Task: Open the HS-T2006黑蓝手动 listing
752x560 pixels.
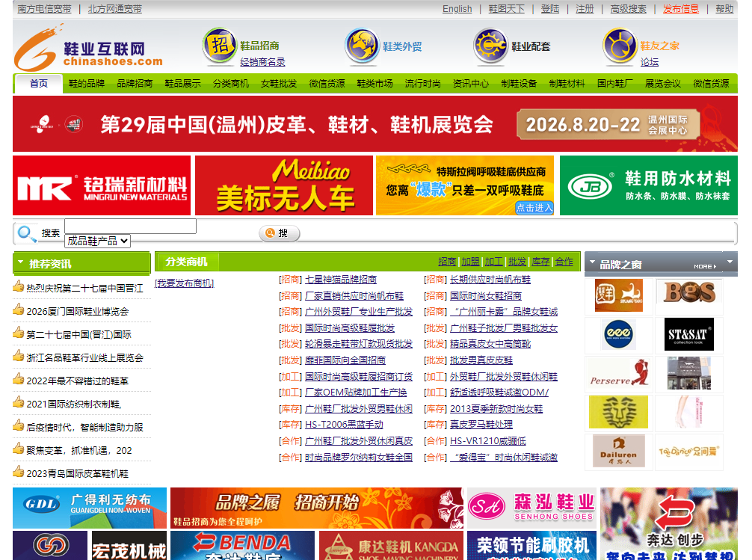Action: [345, 424]
